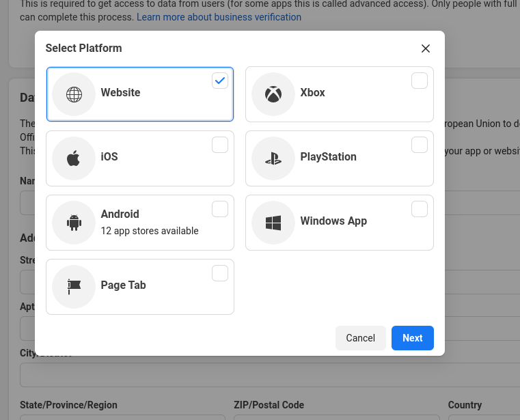Click the Website globe icon

coord(74,94)
